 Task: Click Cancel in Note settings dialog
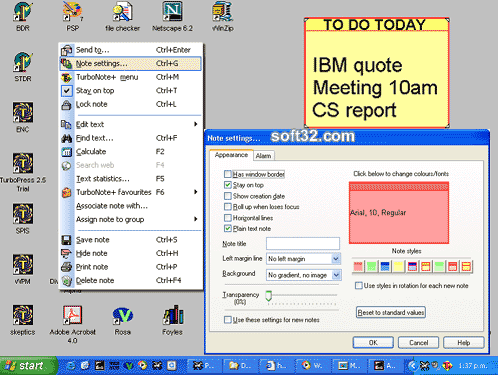(x=418, y=342)
